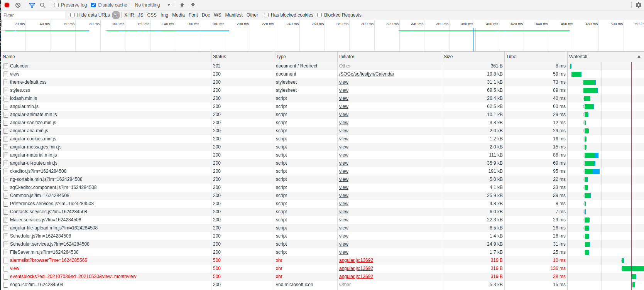Filter requests by CSS type
The width and height of the screenshot is (644, 290).
click(152, 15)
